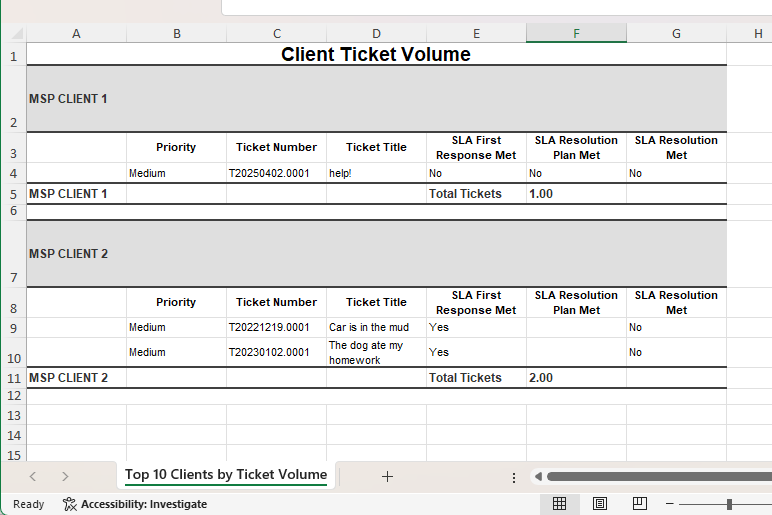772x515 pixels.
Task: Add a new sheet with plus icon
Action: pyautogui.click(x=387, y=476)
